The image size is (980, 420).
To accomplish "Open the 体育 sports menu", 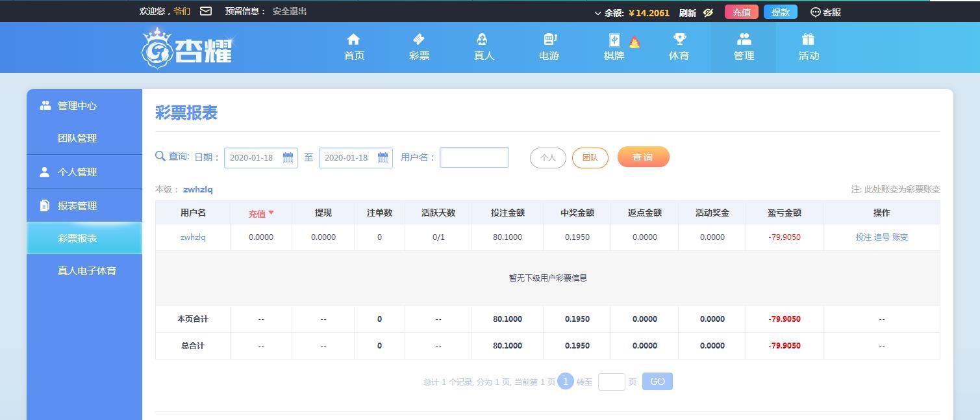I will (x=679, y=47).
